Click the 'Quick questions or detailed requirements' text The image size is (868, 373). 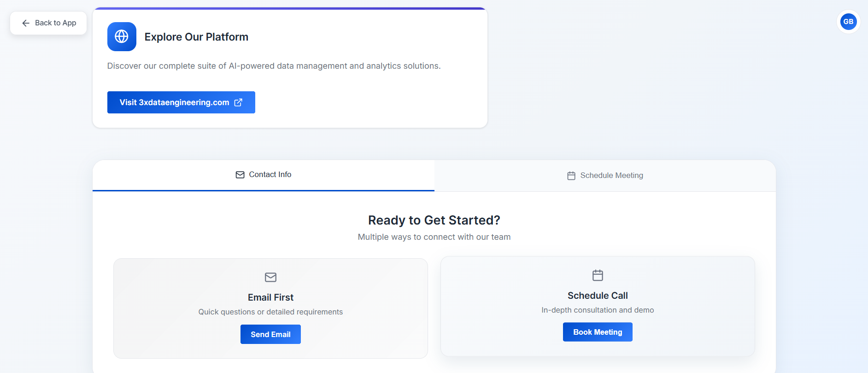(270, 312)
